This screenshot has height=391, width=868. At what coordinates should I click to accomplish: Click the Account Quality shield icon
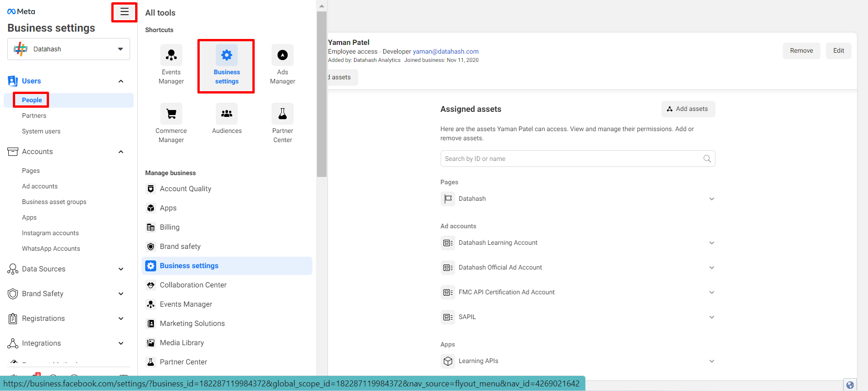(151, 189)
